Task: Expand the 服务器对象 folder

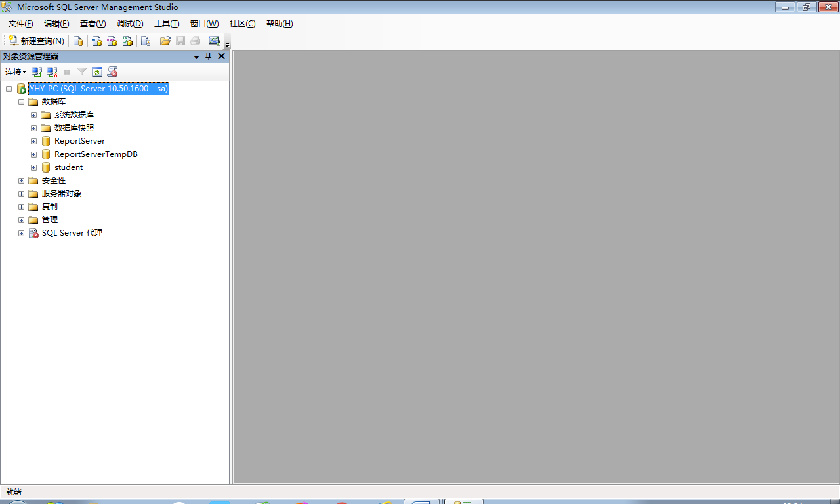Action: [21, 194]
